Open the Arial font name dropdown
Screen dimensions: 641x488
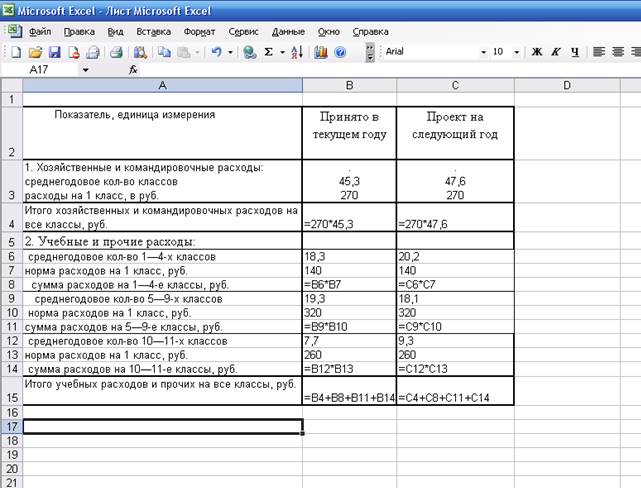pos(484,52)
